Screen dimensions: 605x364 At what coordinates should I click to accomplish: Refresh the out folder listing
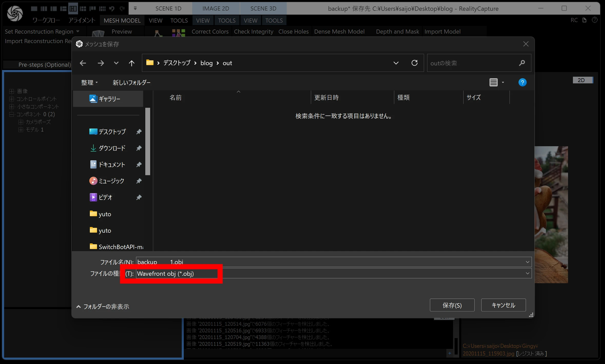[x=414, y=63]
